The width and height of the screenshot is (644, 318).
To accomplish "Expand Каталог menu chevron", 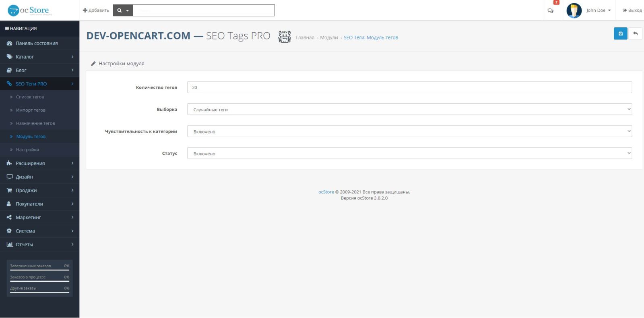I will pyautogui.click(x=72, y=57).
